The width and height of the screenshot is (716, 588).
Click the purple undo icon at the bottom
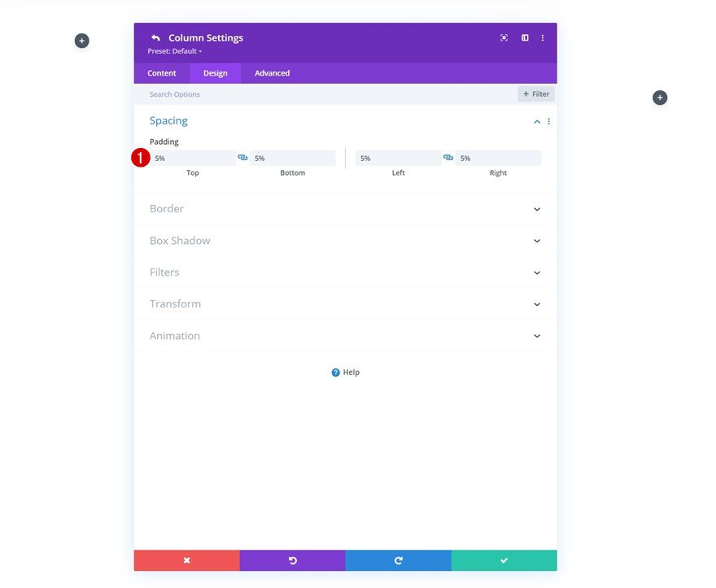tap(292, 560)
